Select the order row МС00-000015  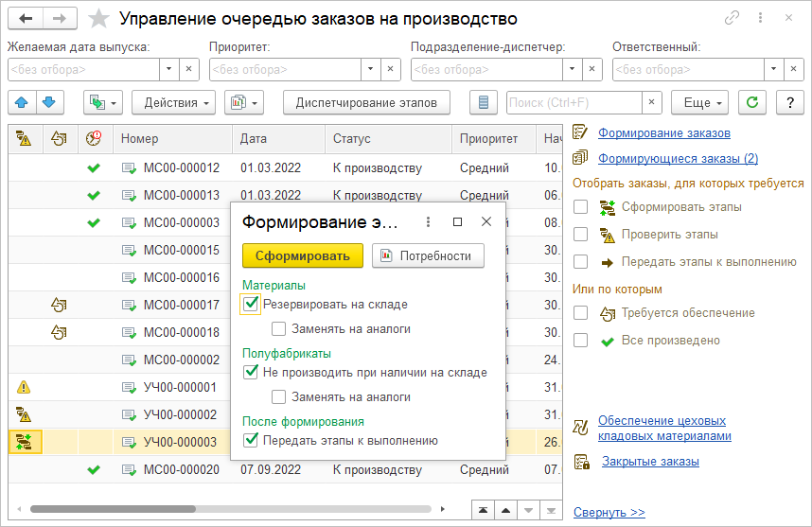tap(286, 250)
